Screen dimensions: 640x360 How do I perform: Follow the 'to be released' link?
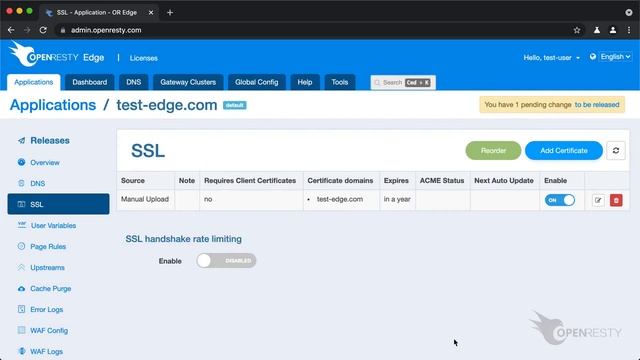pyautogui.click(x=597, y=104)
